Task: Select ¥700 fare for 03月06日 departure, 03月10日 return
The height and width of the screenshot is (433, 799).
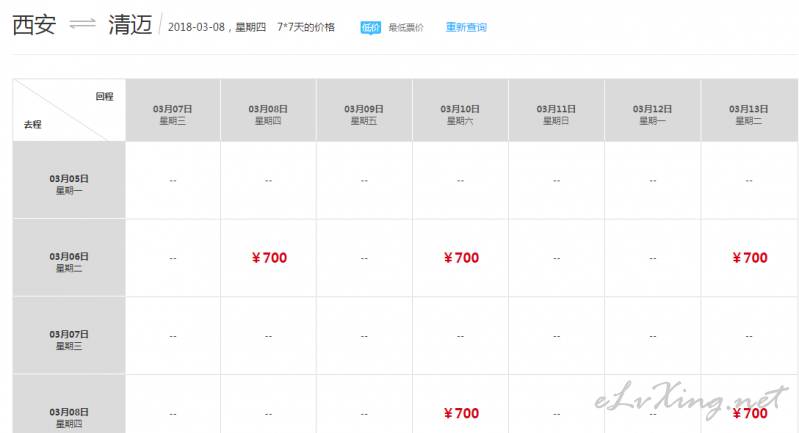Action: click(461, 258)
